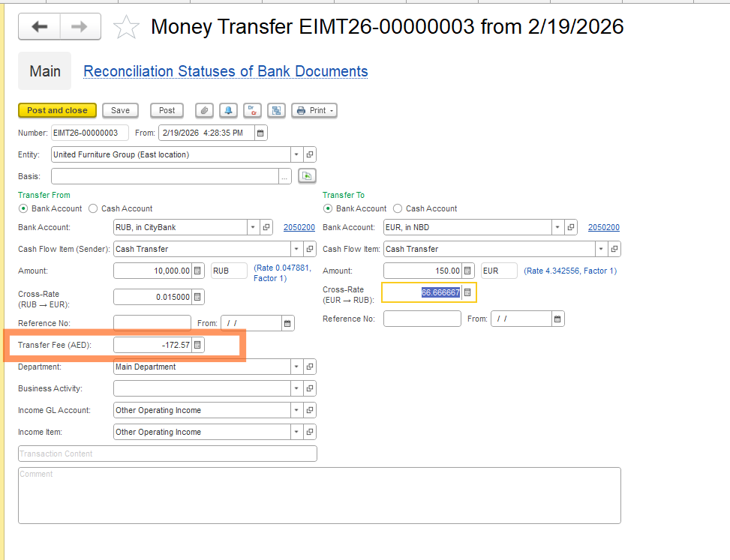
Task: Click the Save button
Action: coord(120,110)
